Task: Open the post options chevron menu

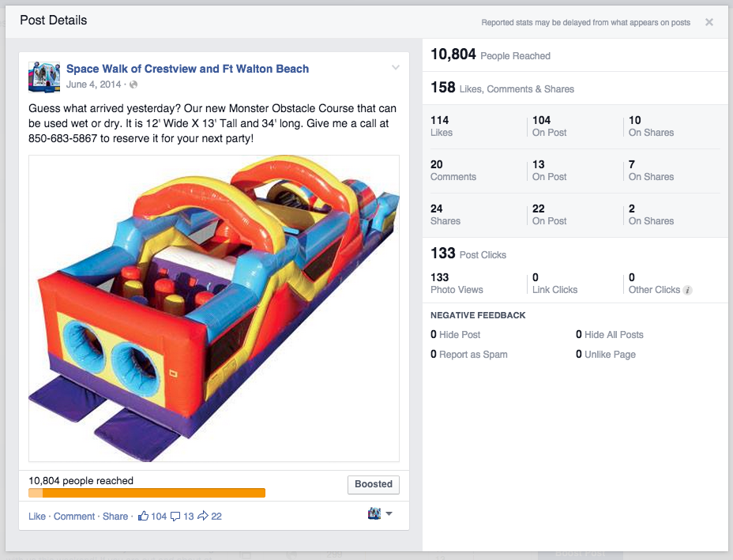Action: coord(396,67)
